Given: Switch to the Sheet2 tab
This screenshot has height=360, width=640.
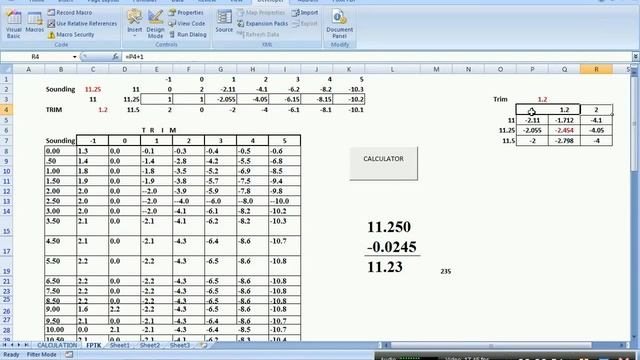Looking at the screenshot, I should [x=150, y=345].
